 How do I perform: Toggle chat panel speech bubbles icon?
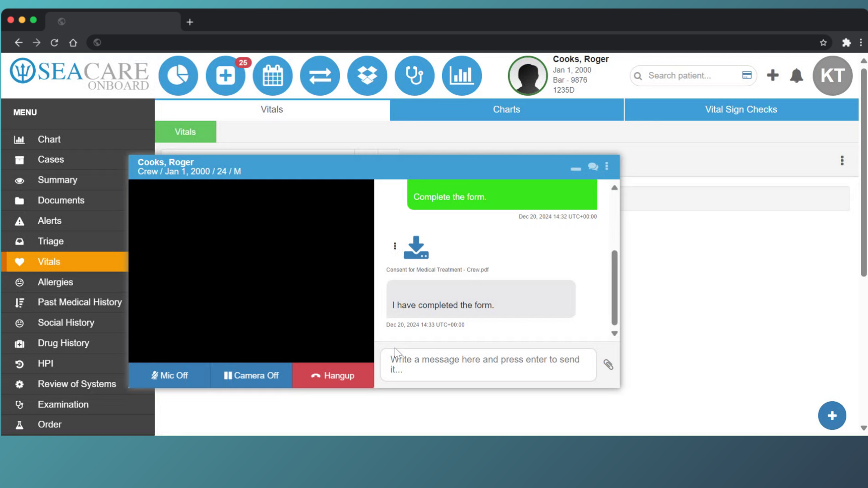[x=593, y=167]
